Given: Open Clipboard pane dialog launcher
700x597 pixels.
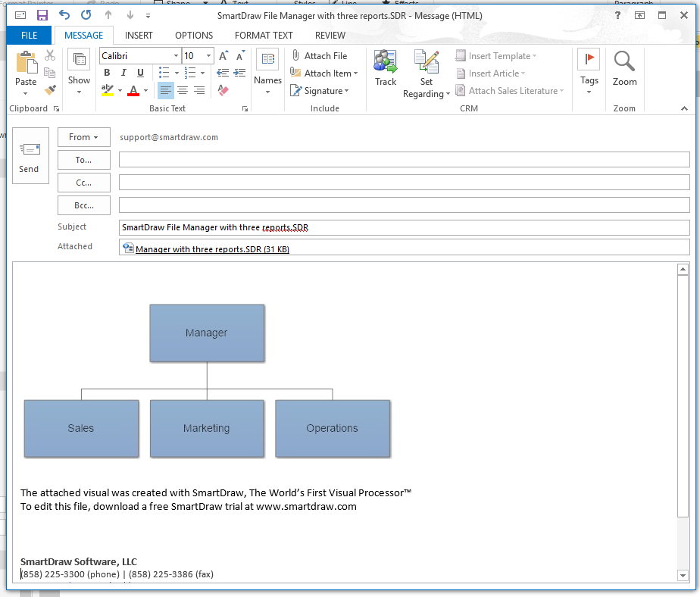Looking at the screenshot, I should click(56, 108).
